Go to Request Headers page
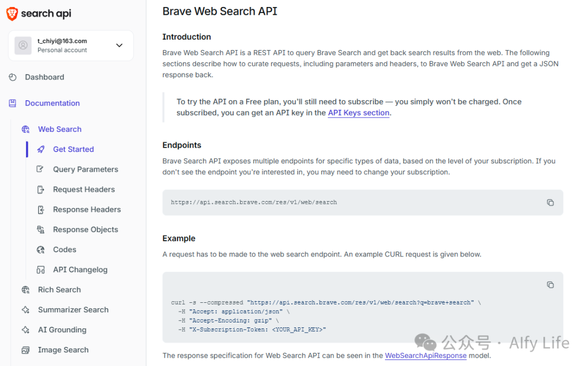The width and height of the screenshot is (588, 366). (x=84, y=190)
